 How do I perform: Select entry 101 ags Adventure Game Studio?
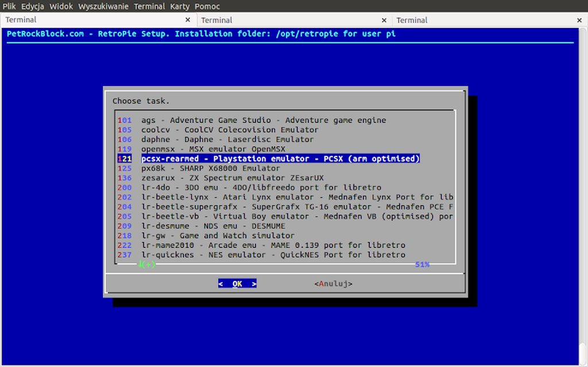[x=252, y=120]
